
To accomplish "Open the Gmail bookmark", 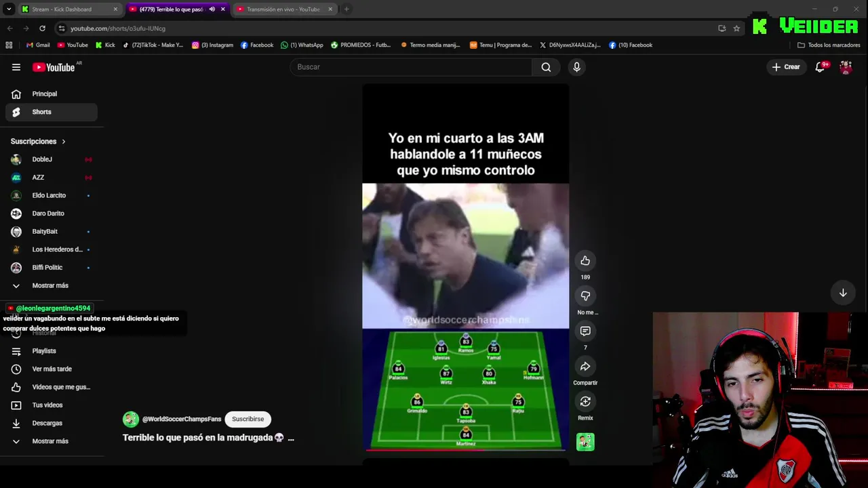I will [38, 45].
